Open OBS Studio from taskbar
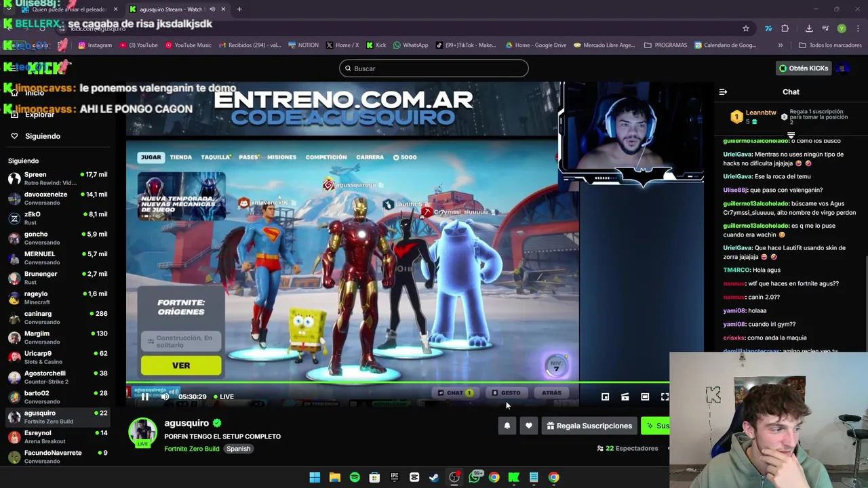 [x=454, y=477]
